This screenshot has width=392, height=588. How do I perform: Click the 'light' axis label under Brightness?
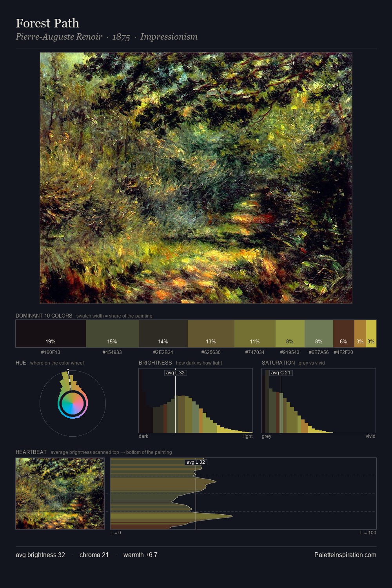[248, 436]
